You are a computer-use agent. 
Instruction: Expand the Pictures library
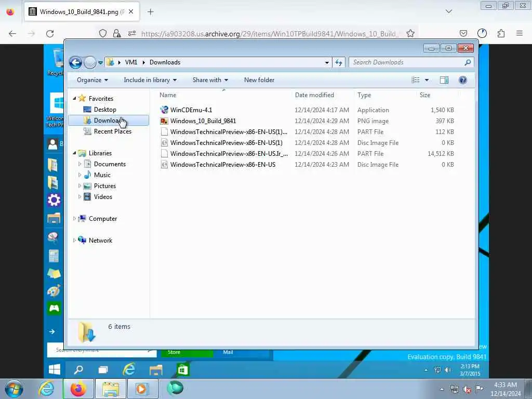point(79,186)
